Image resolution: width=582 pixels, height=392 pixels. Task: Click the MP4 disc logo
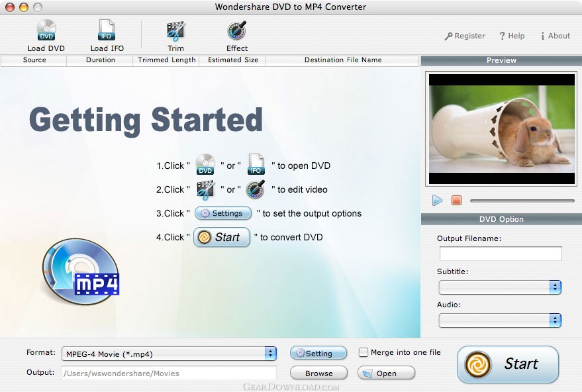point(81,271)
